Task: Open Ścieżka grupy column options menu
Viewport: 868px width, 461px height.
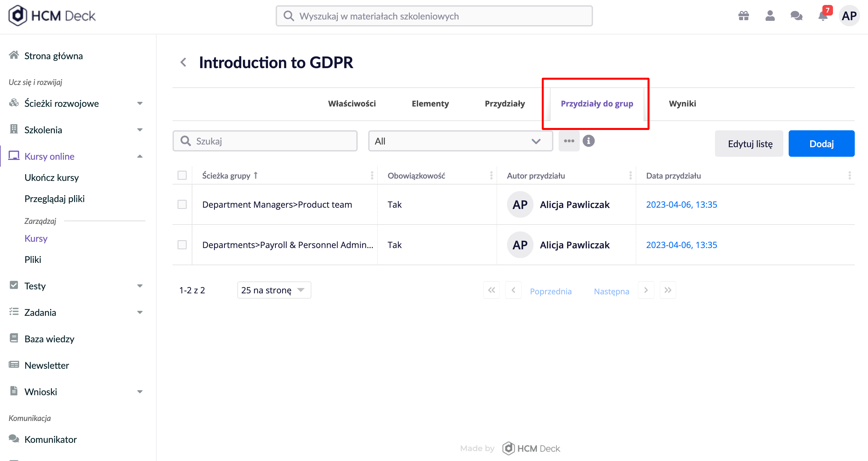Action: (372, 175)
